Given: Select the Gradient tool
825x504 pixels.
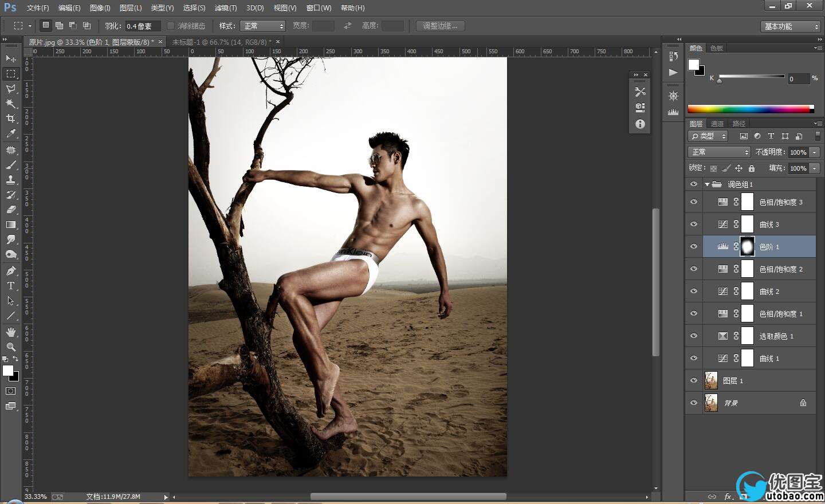Looking at the screenshot, I should point(11,225).
